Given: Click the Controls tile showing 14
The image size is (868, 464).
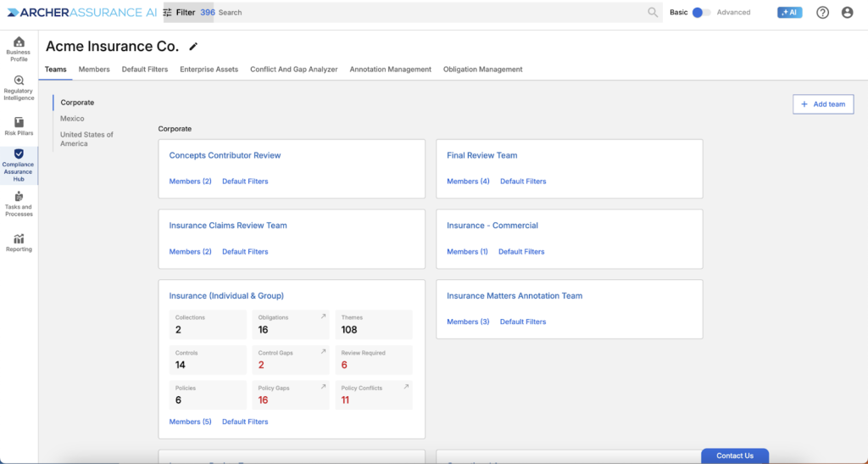Looking at the screenshot, I should [x=209, y=360].
